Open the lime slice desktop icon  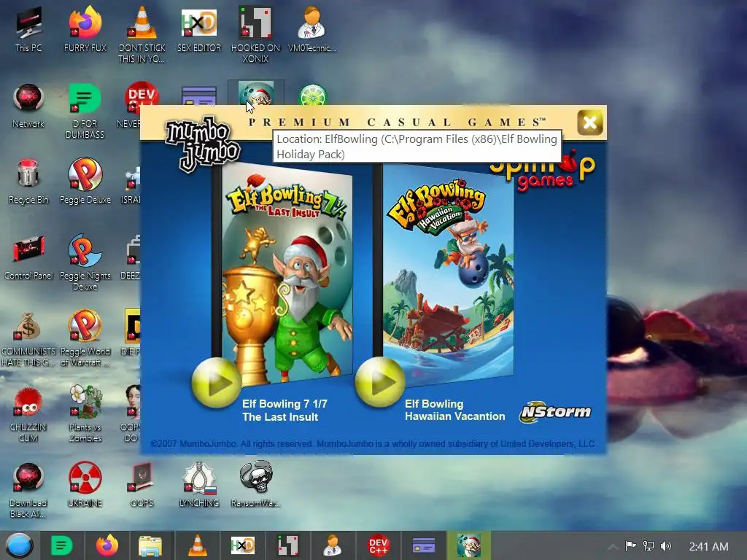tap(312, 95)
